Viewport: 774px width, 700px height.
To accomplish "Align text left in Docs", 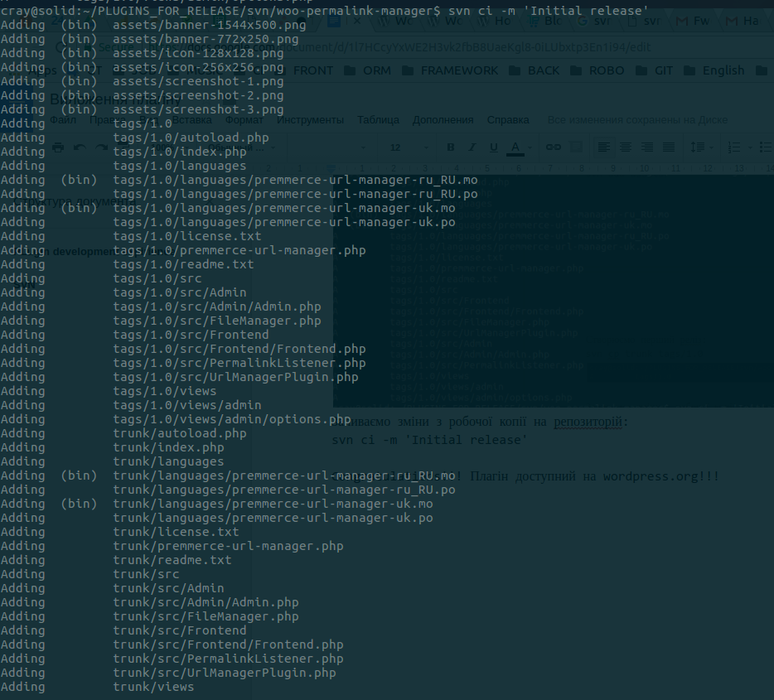I will [x=603, y=147].
